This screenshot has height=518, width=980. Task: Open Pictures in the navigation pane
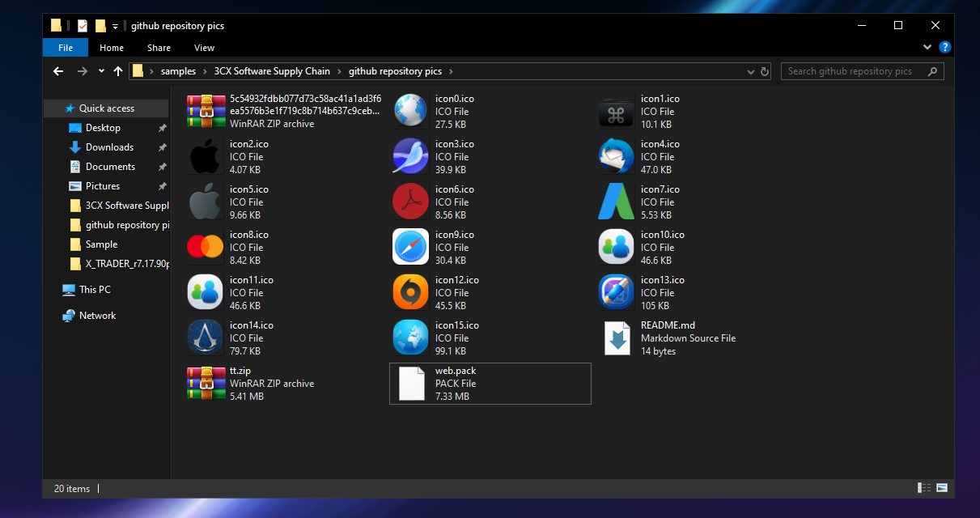103,186
